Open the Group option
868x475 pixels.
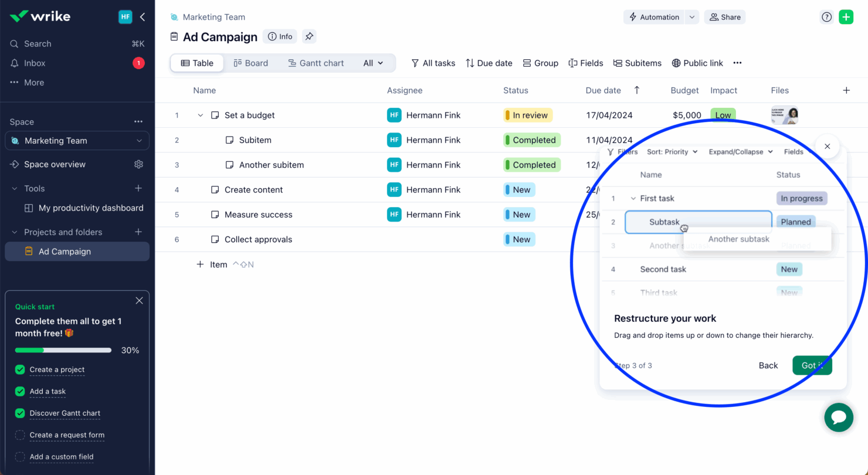point(540,63)
